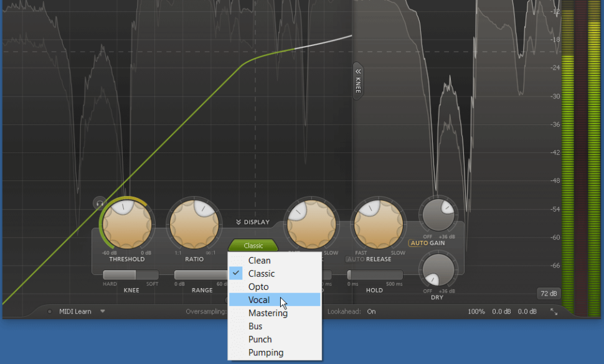Click the Auto Gain knob
The height and width of the screenshot is (364, 604).
[x=438, y=215]
